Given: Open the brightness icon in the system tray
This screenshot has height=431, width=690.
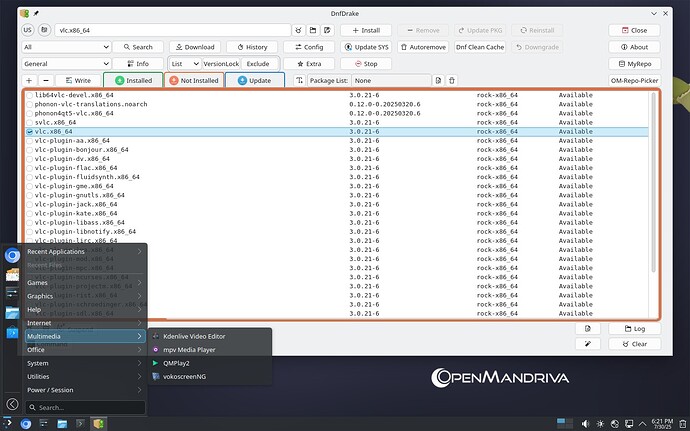Looking at the screenshot, I should [x=600, y=424].
